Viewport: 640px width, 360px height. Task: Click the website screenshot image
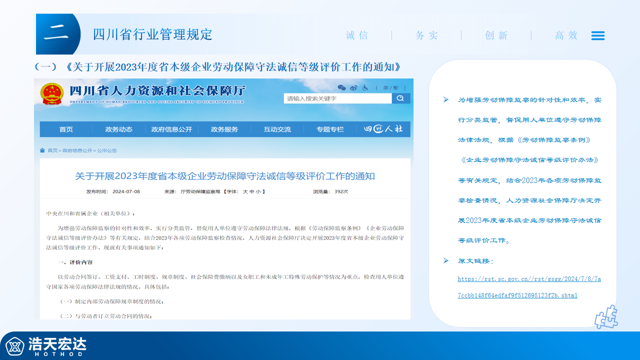point(224,199)
